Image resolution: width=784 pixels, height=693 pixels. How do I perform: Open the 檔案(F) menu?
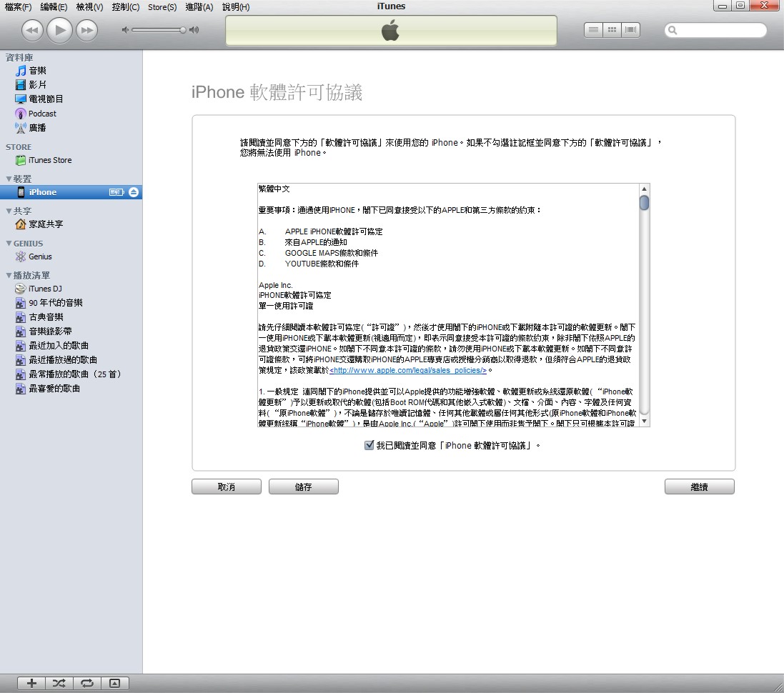pos(18,7)
